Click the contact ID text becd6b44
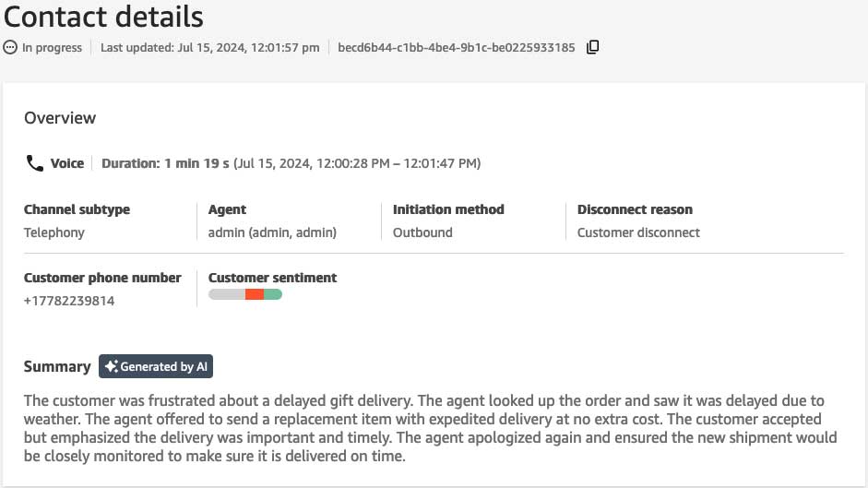Screen dimensions: 868x488 click(457, 47)
